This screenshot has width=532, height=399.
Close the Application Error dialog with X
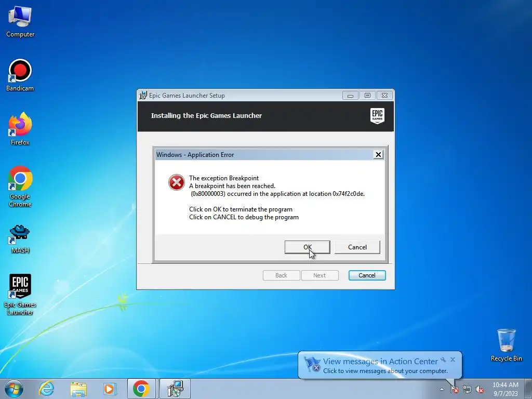point(378,155)
